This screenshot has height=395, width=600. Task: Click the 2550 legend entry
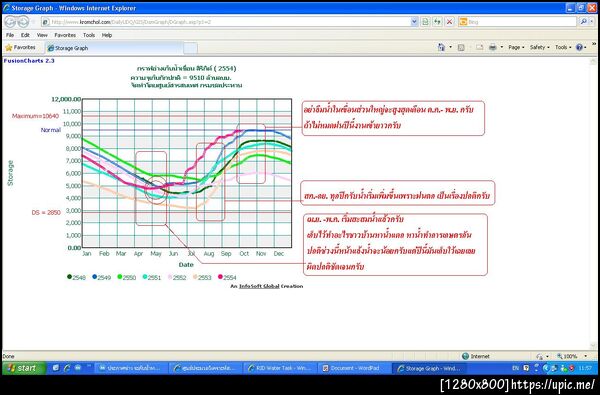[127, 277]
